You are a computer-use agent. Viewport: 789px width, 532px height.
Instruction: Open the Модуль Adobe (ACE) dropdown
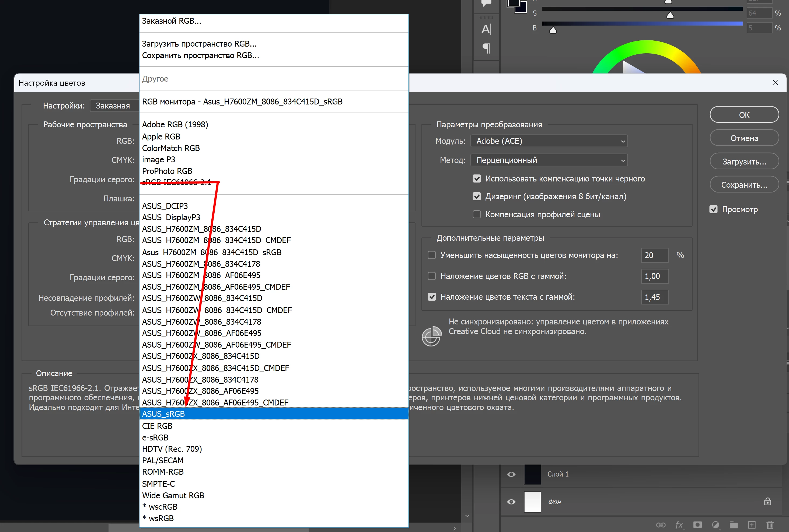click(x=549, y=141)
